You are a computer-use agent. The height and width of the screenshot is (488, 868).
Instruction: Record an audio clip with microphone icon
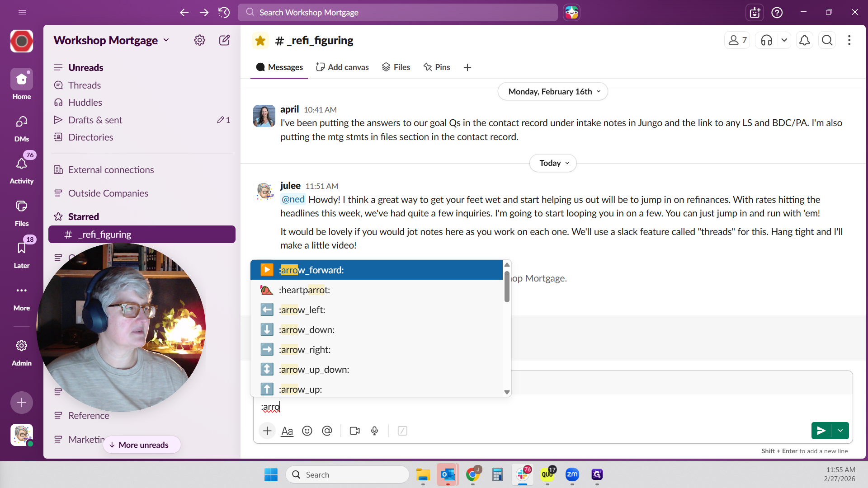tap(374, 431)
